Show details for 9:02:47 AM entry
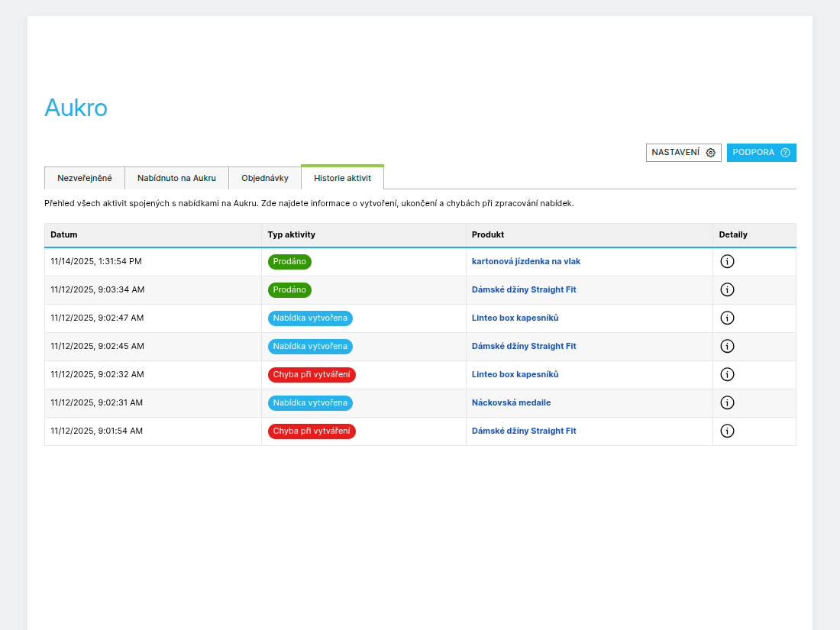This screenshot has width=840, height=630. pos(727,318)
